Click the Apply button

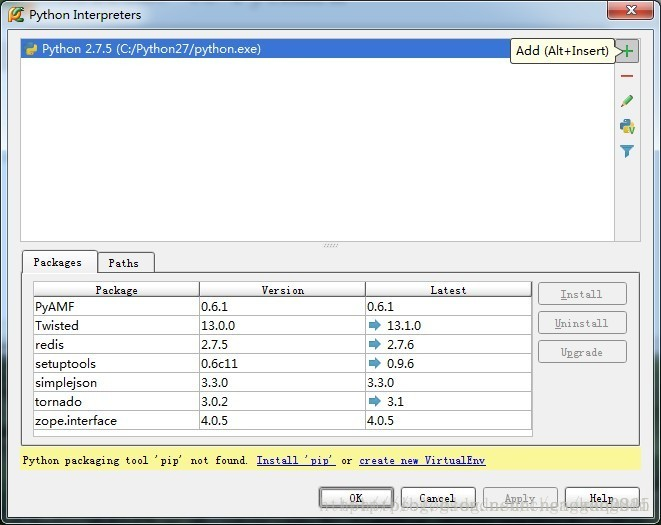click(520, 498)
